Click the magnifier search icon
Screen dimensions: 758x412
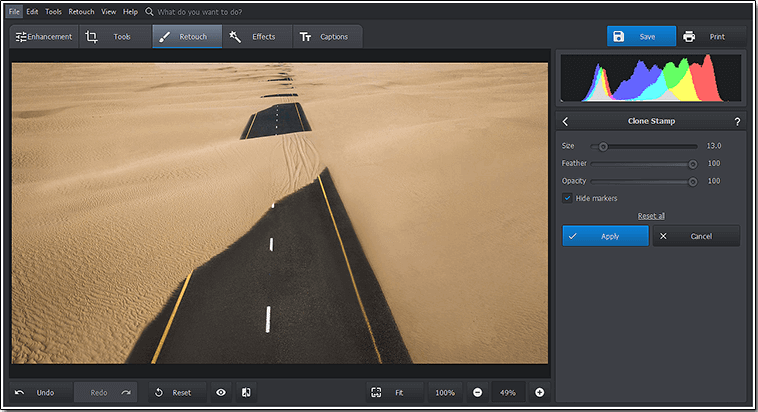149,12
